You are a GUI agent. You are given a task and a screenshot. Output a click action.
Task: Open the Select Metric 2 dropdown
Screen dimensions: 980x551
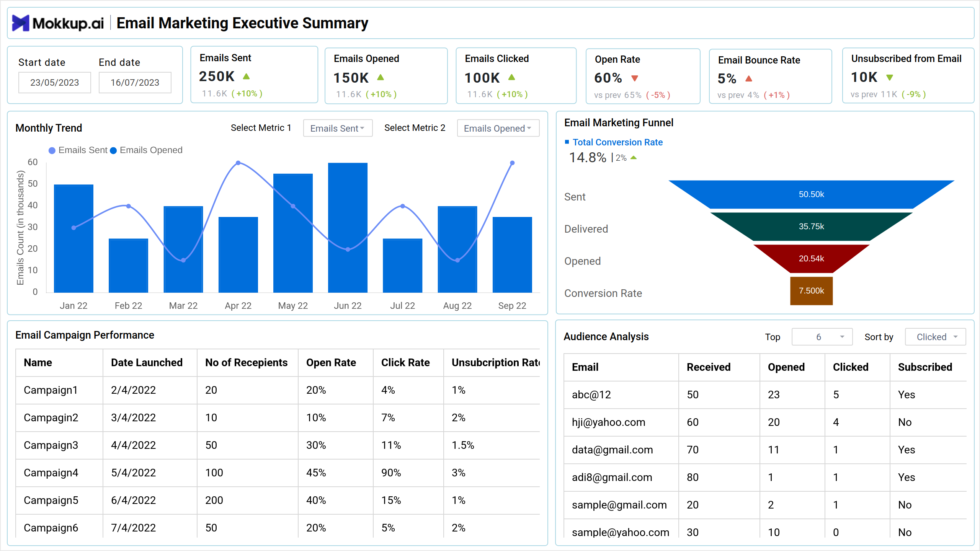[x=498, y=128]
